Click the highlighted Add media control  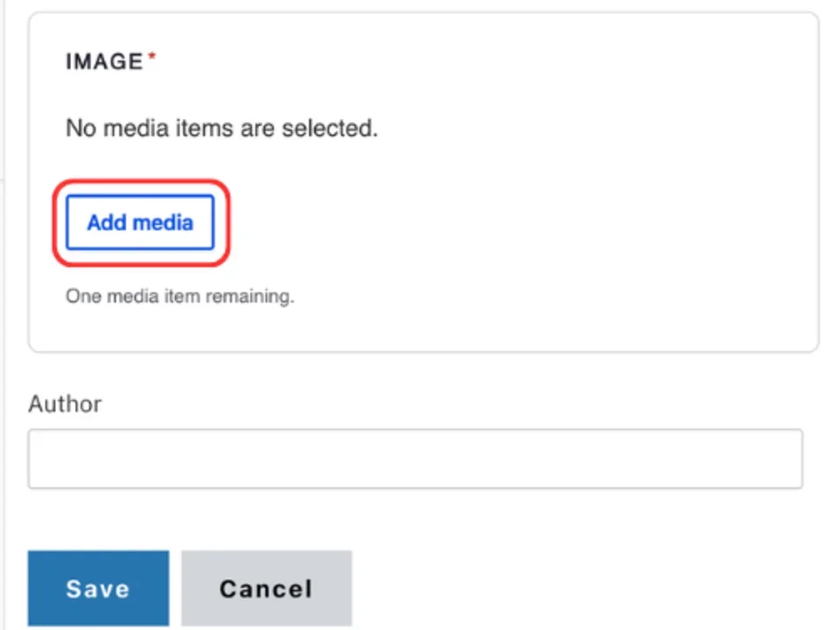click(x=139, y=222)
